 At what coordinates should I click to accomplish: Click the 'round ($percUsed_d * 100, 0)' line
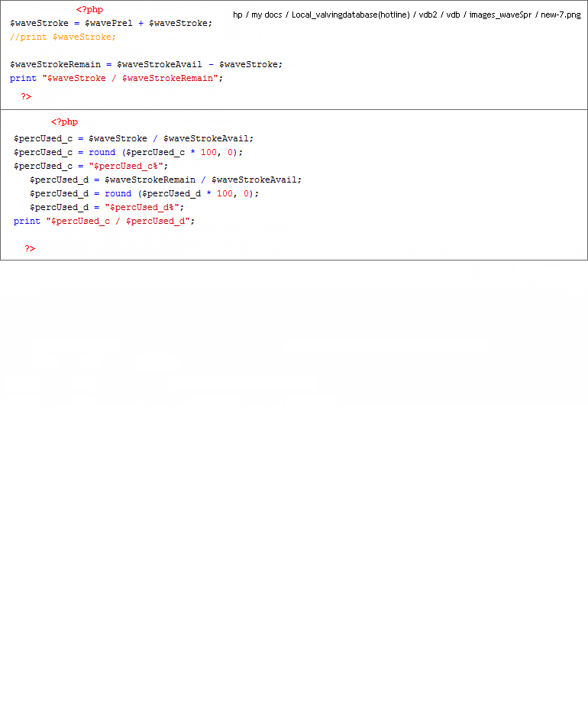click(x=144, y=193)
